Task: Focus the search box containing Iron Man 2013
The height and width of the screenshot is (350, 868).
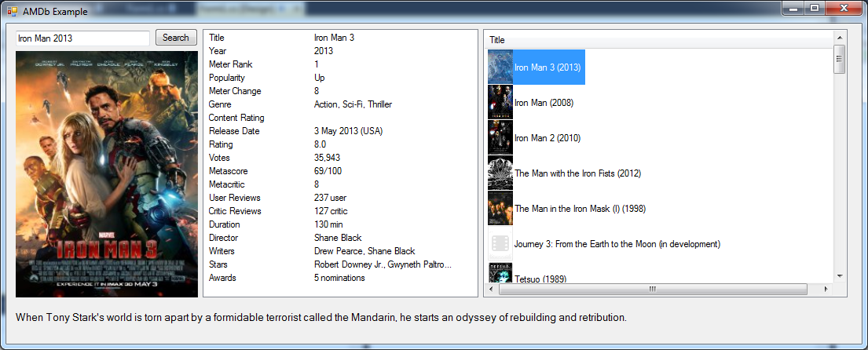Action: click(82, 38)
